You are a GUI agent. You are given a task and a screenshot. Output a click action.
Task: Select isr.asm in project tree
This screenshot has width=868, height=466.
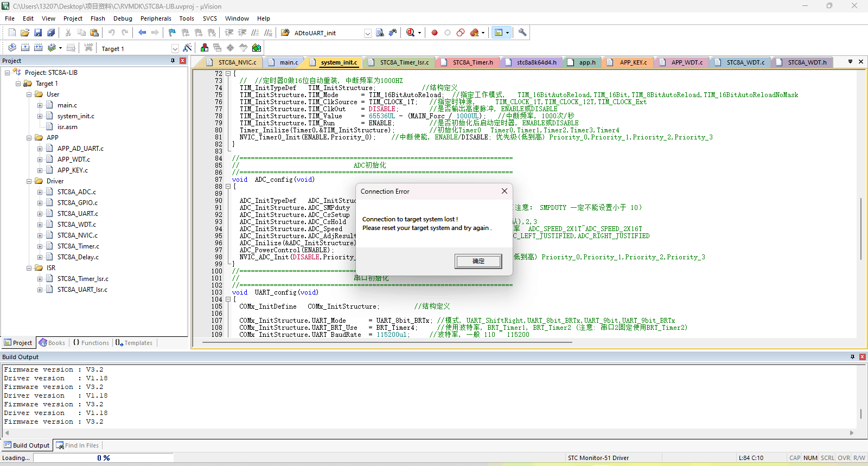pos(67,127)
